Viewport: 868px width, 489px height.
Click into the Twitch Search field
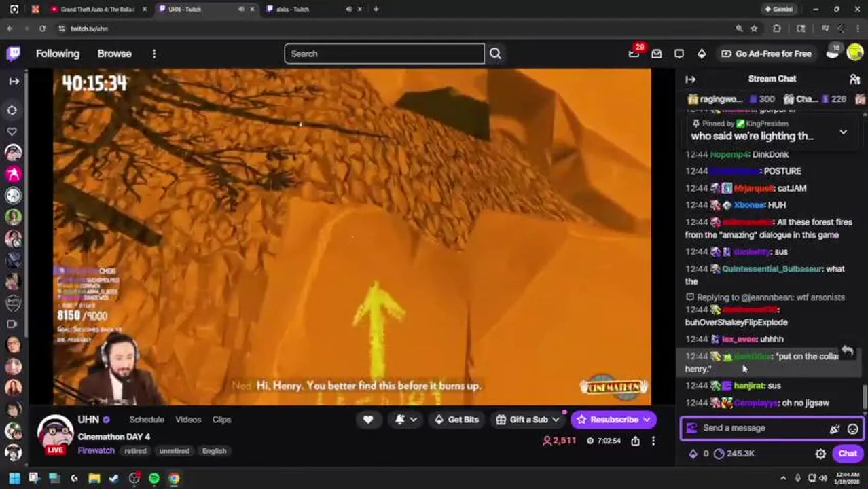[384, 54]
